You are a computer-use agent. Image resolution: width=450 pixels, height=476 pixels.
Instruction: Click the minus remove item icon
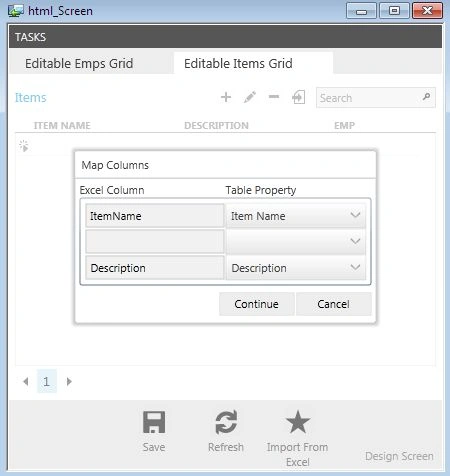[274, 97]
